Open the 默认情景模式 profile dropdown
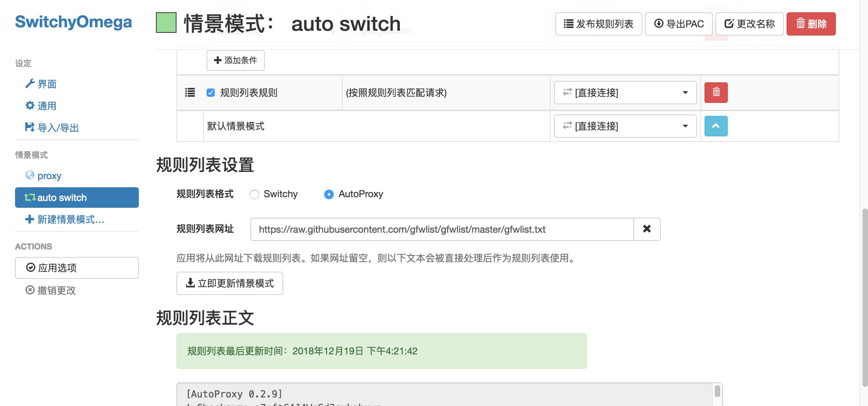The height and width of the screenshot is (406, 868). coord(625,126)
